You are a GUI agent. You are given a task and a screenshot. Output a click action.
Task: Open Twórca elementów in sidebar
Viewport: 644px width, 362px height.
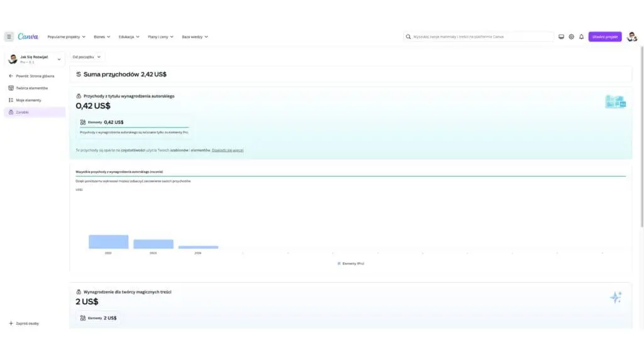(35, 88)
